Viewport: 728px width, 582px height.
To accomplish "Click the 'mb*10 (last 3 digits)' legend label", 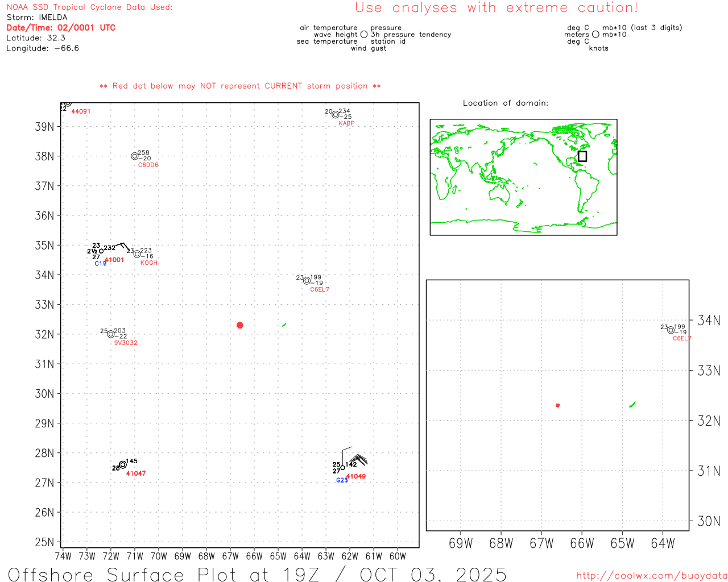I will 642,28.
